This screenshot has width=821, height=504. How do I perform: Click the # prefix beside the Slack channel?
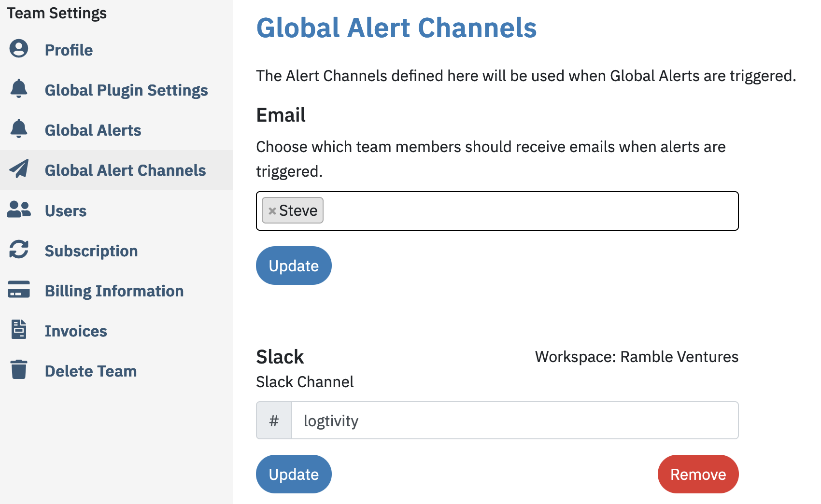pyautogui.click(x=274, y=420)
